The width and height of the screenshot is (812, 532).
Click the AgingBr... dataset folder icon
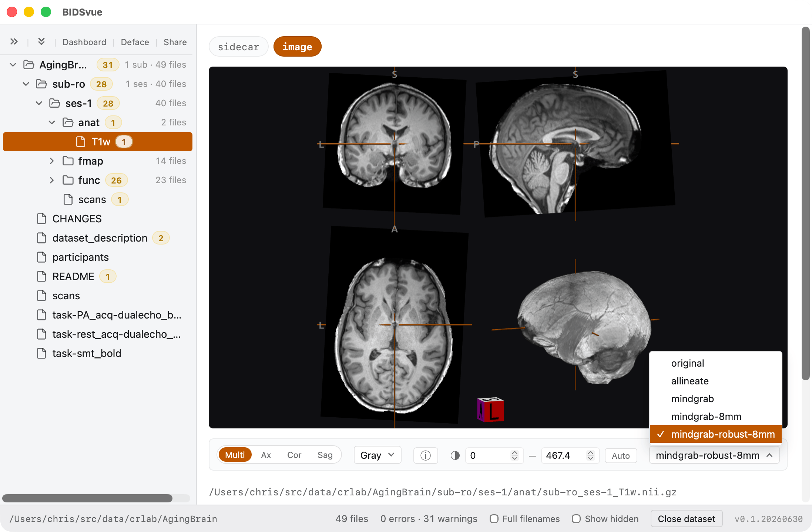pyautogui.click(x=29, y=65)
